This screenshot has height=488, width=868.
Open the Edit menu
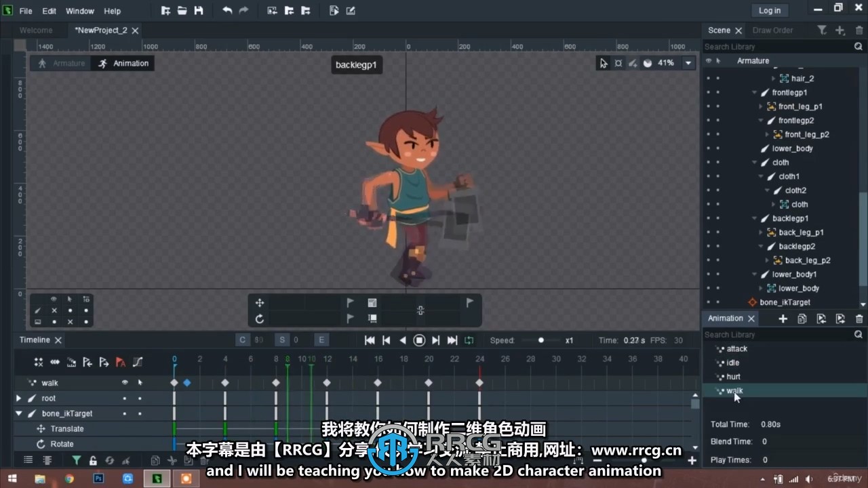coord(50,11)
